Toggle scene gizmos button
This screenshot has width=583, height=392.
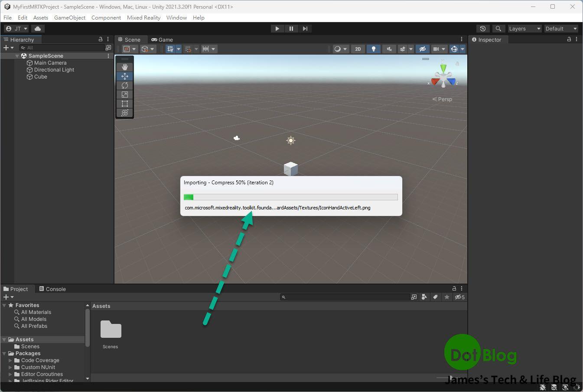tap(454, 49)
